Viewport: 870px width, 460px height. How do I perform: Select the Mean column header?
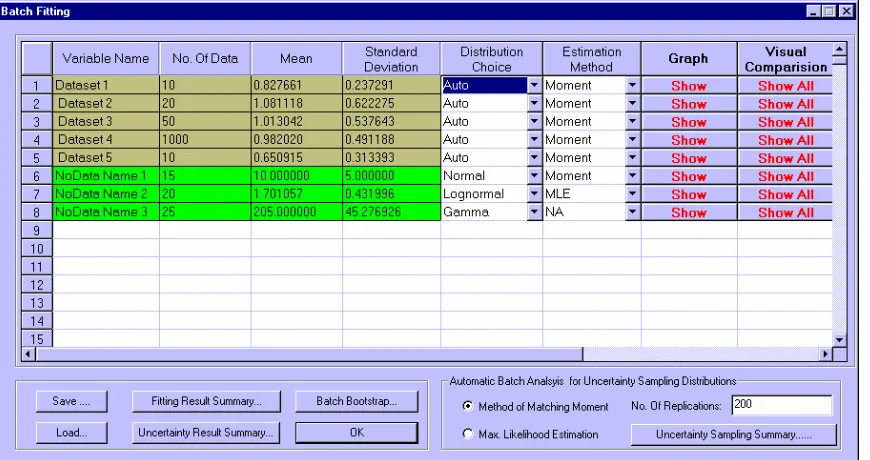[x=296, y=59]
